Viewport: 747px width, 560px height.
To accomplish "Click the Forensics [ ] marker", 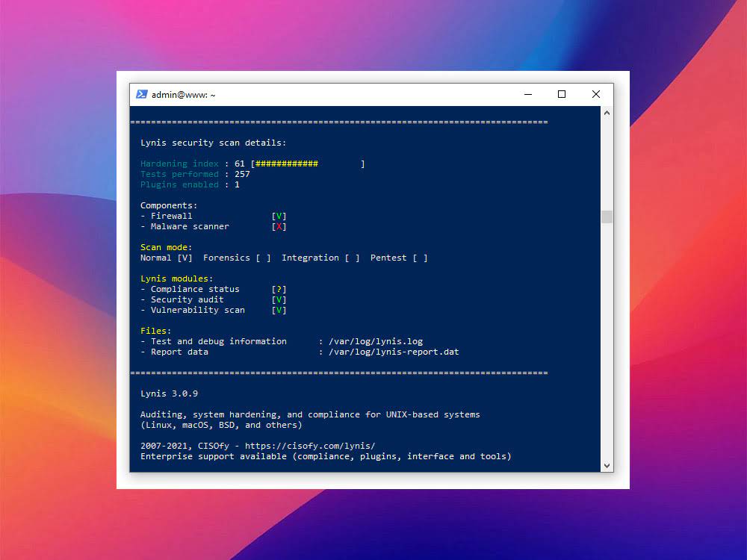I will (x=264, y=258).
